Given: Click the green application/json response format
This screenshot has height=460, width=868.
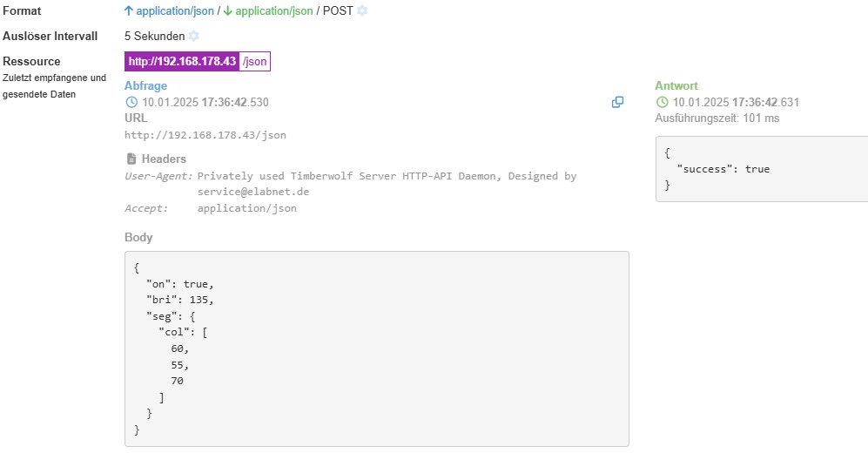Looking at the screenshot, I should tap(274, 11).
